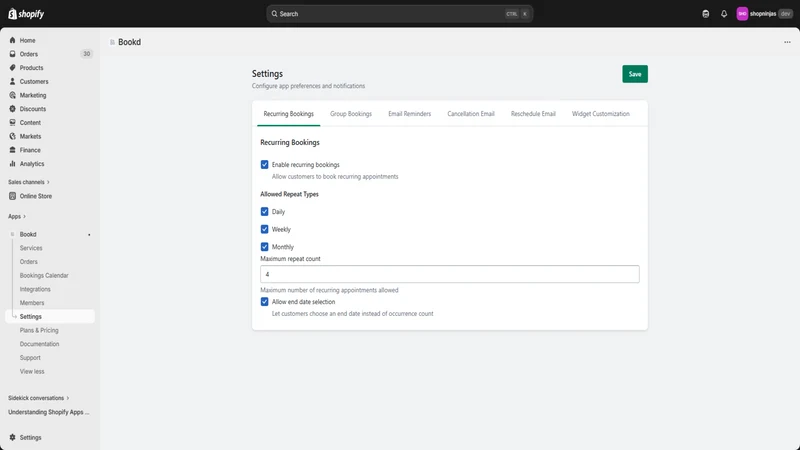Open Bookd Documentation page
This screenshot has height=450, width=800.
tap(39, 345)
